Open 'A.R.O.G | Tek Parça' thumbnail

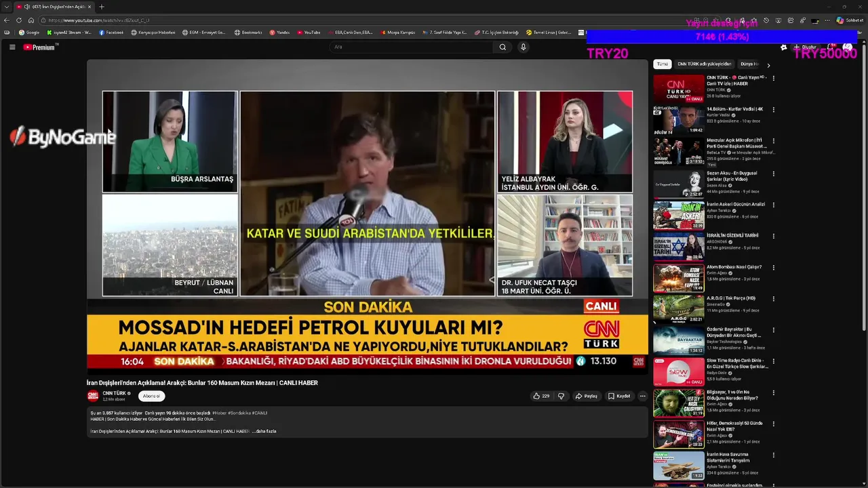pyautogui.click(x=679, y=308)
